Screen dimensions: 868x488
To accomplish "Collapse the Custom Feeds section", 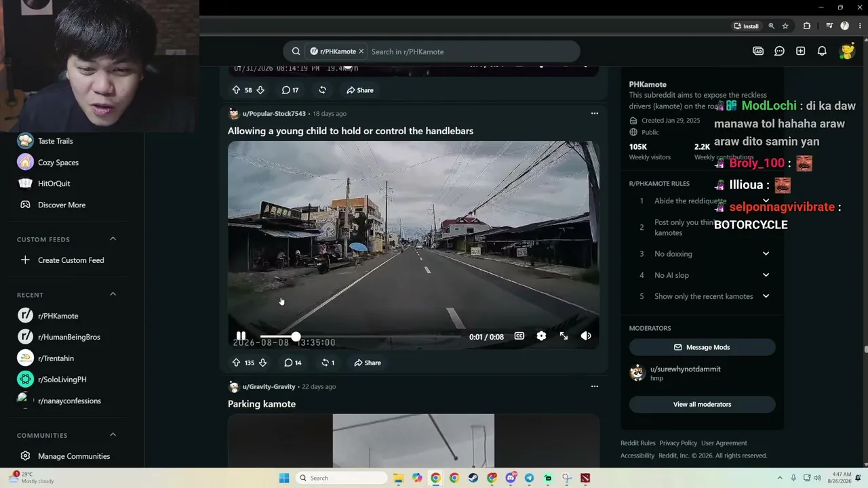I will point(113,239).
